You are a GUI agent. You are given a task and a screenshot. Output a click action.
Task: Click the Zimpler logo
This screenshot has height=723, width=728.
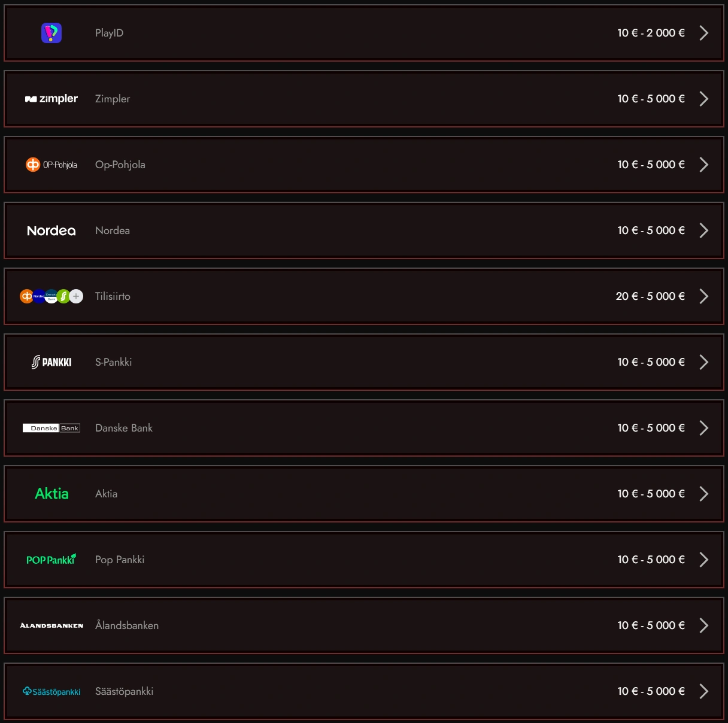tap(51, 99)
